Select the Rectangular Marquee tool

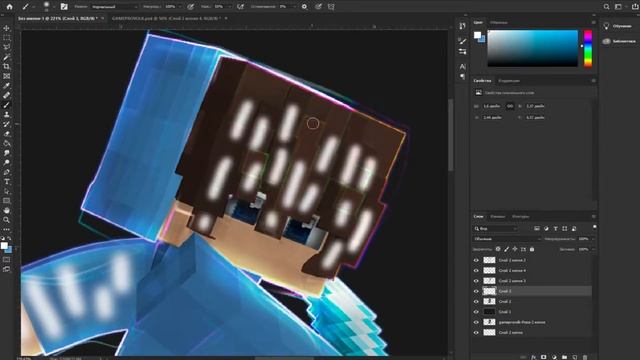click(x=7, y=38)
